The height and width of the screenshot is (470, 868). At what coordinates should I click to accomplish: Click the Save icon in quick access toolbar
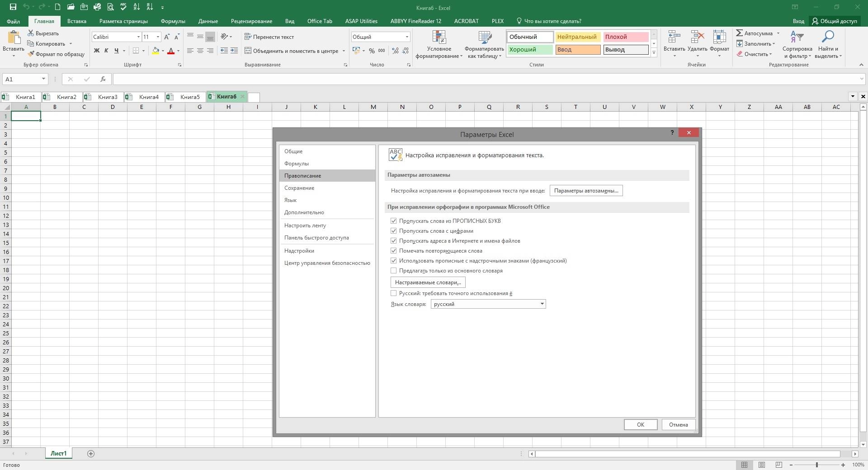pos(13,7)
